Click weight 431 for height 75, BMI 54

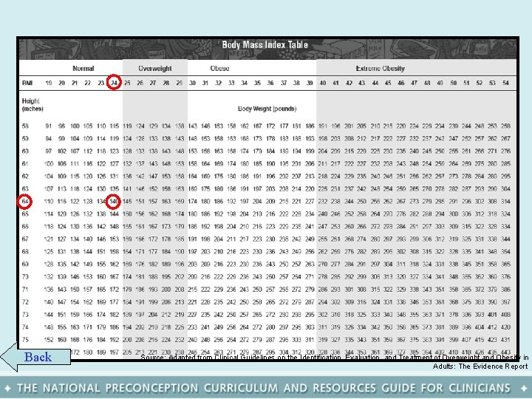(505, 340)
